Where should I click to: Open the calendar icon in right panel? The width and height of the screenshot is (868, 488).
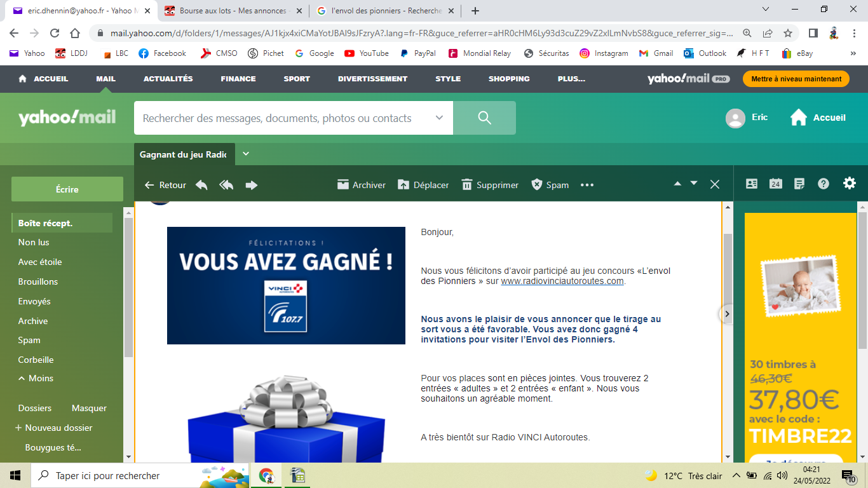coord(776,184)
